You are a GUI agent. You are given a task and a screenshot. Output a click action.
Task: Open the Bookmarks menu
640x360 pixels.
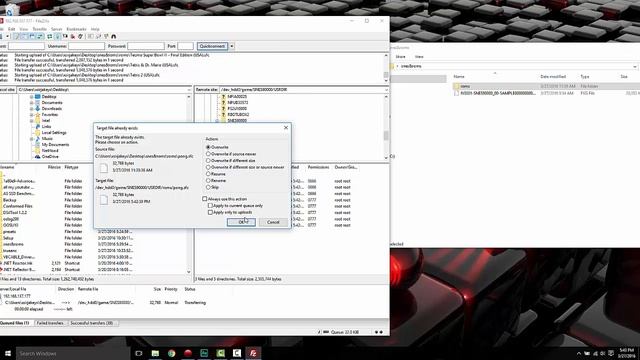[x=76, y=29]
